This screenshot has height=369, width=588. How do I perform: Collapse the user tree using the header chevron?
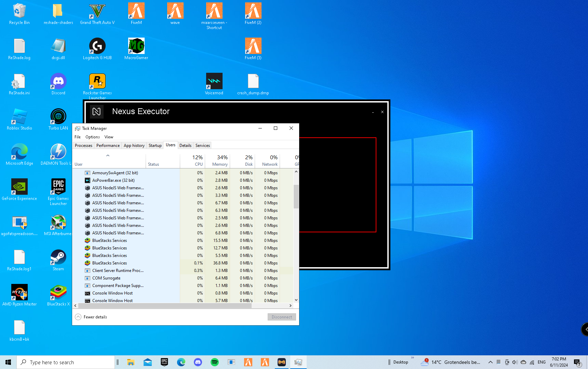coord(108,156)
